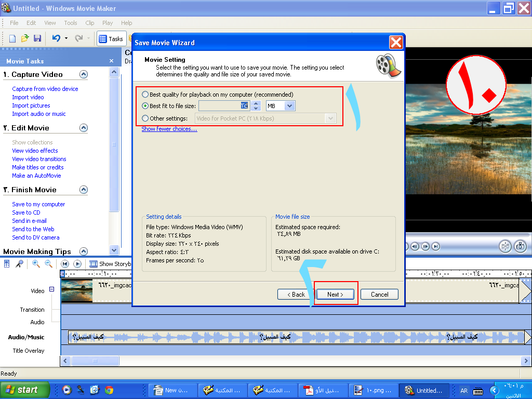
Task: Click the Take Picture camera icon
Action: pyautogui.click(x=521, y=246)
